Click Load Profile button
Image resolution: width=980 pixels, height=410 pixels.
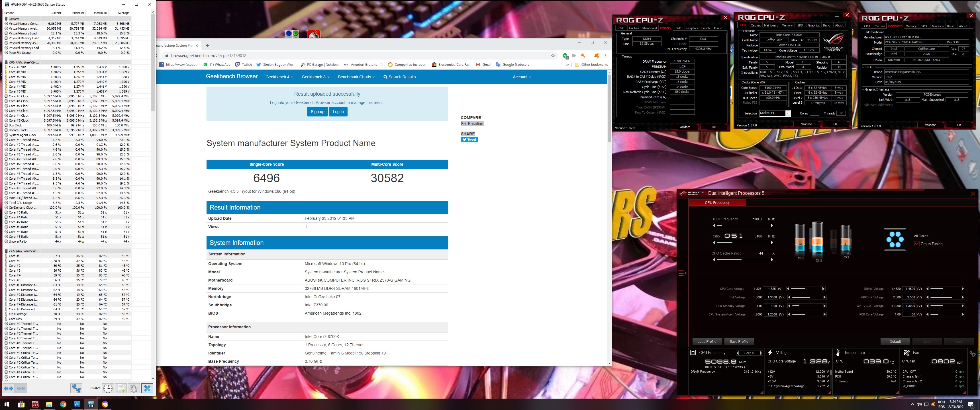pyautogui.click(x=707, y=342)
